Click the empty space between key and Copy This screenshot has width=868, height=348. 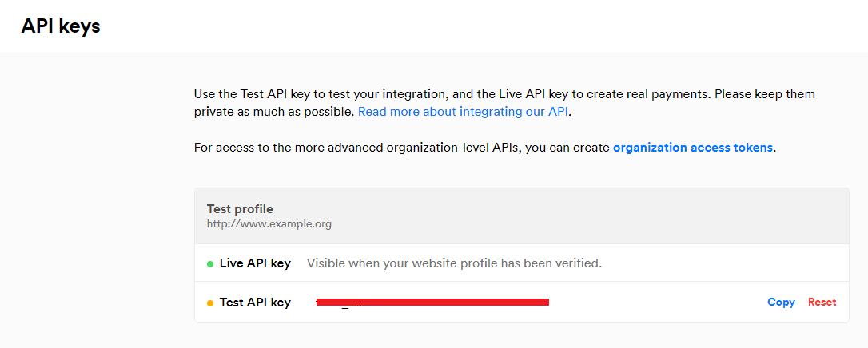tap(655, 303)
